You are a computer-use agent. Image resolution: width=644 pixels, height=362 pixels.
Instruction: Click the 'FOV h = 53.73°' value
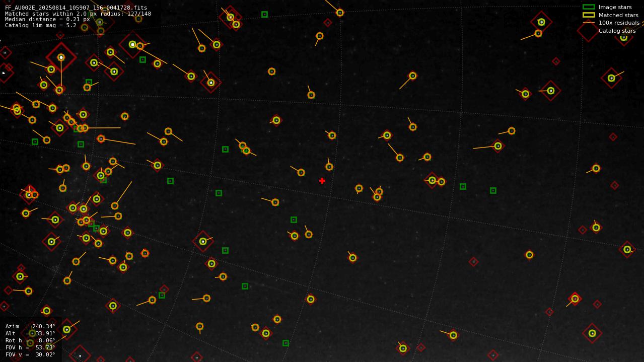click(30, 348)
